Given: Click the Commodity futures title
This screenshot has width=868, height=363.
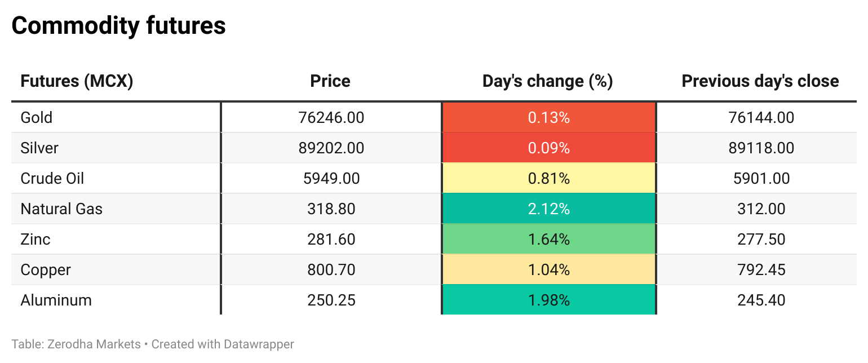Looking at the screenshot, I should (x=118, y=26).
